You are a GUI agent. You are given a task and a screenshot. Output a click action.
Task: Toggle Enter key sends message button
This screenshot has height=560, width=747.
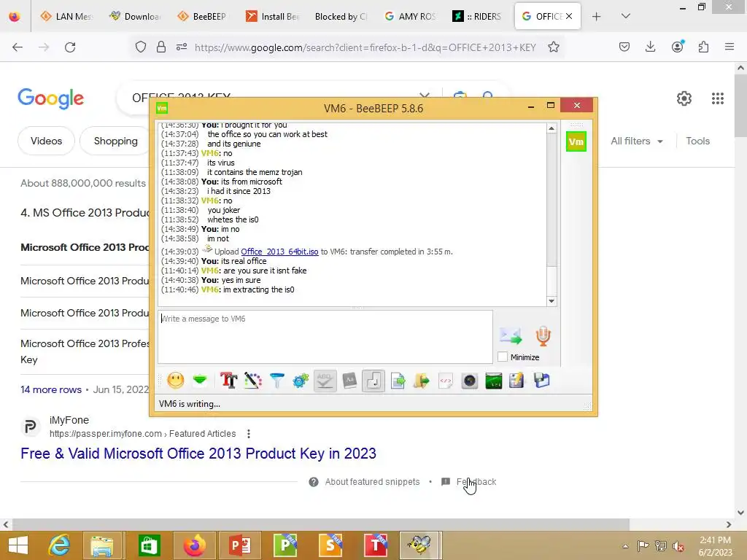373,381
